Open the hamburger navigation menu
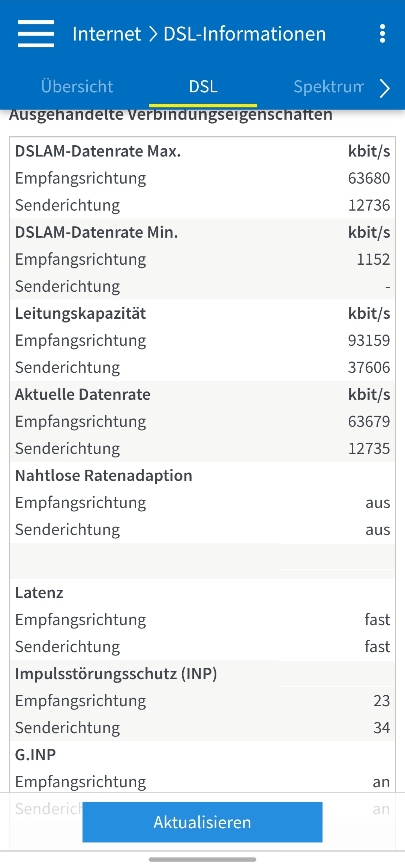 pos(36,34)
